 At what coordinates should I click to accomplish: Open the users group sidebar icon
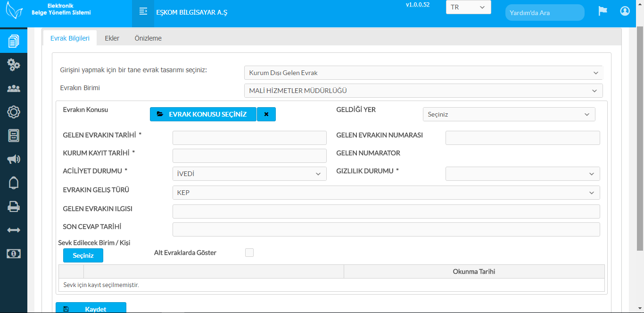(14, 88)
